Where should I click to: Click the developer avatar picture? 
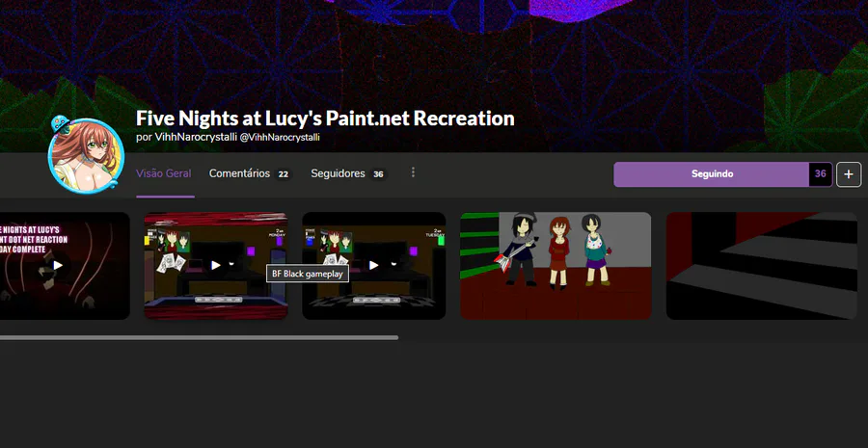tap(86, 155)
